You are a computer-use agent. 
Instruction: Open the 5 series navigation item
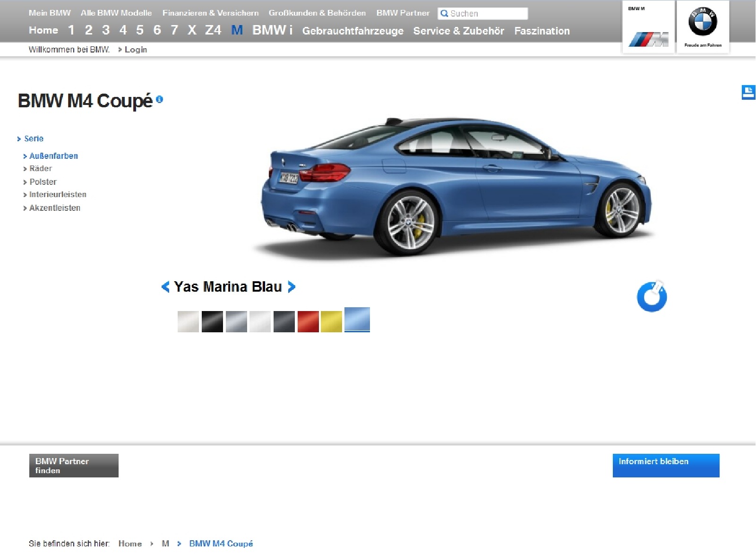click(140, 30)
